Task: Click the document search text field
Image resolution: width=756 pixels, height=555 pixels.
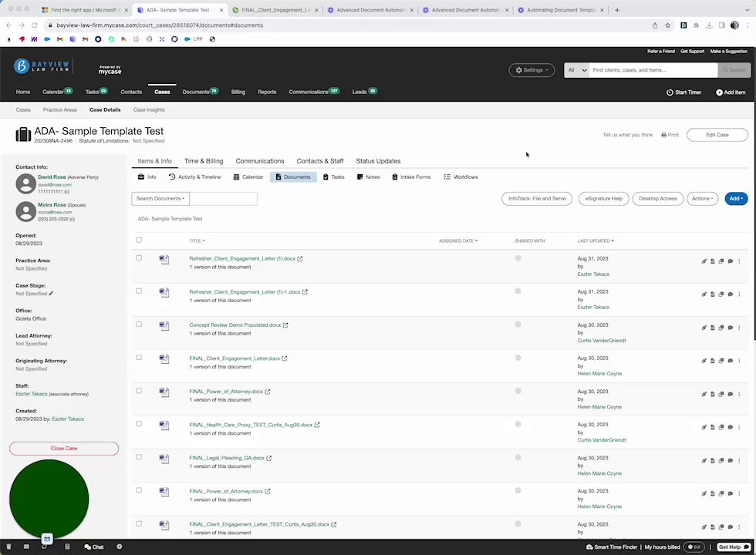Action: point(223,199)
